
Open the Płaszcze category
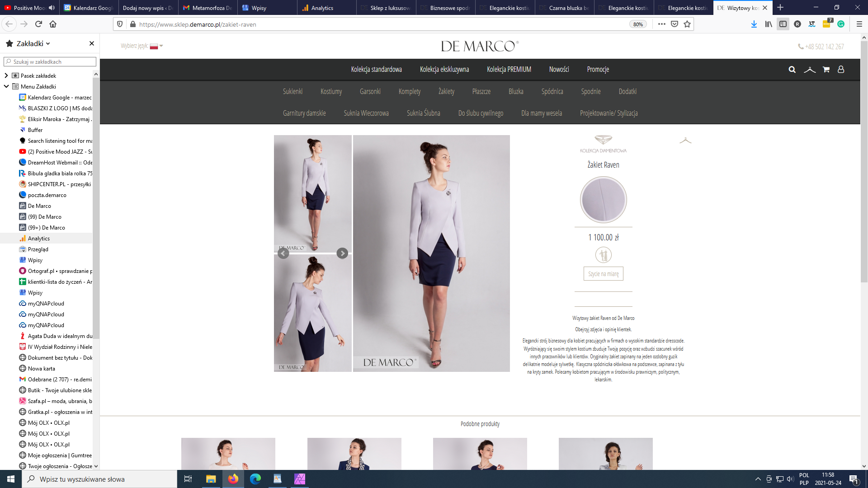click(481, 91)
